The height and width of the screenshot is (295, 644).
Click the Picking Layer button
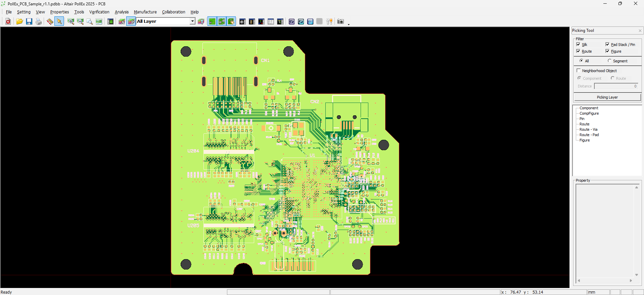click(x=607, y=97)
